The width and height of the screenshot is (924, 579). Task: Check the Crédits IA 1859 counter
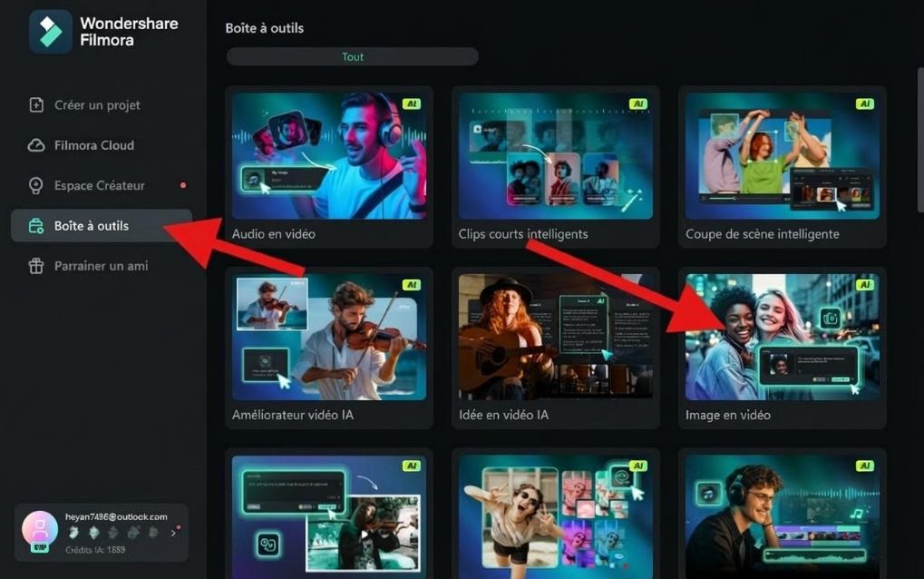[x=95, y=548]
